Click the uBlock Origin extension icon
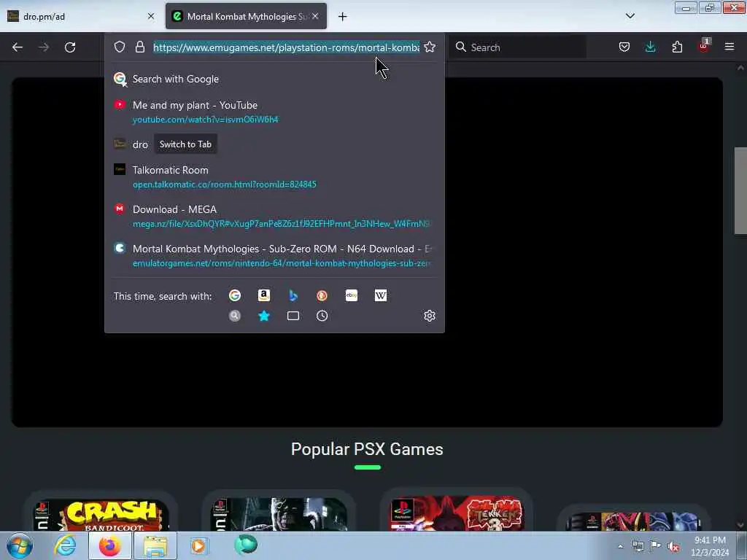This screenshot has height=560, width=747. (x=703, y=47)
